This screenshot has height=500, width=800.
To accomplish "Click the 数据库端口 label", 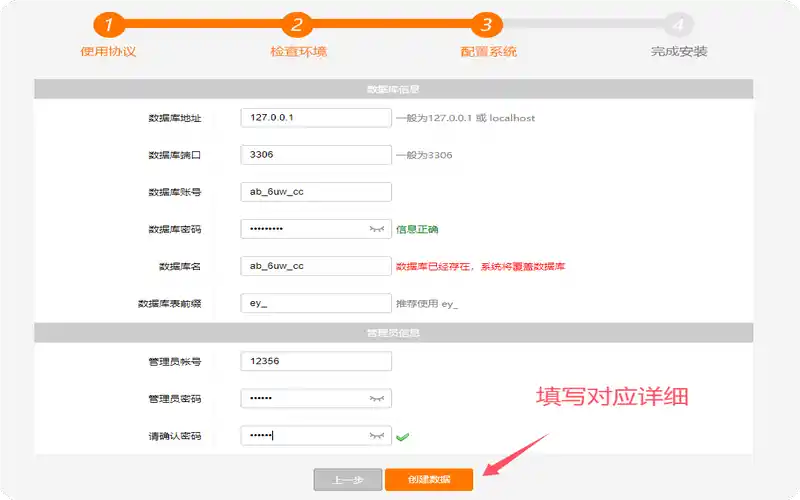I will click(174, 155).
